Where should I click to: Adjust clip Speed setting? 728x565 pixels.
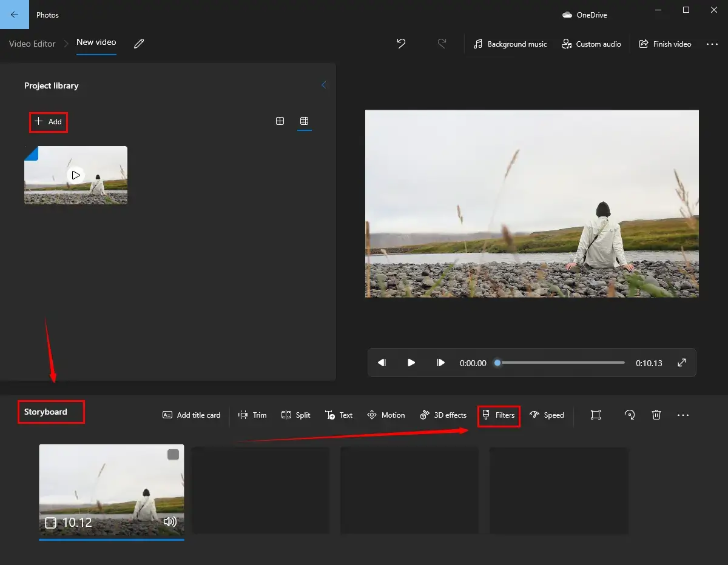(x=547, y=415)
